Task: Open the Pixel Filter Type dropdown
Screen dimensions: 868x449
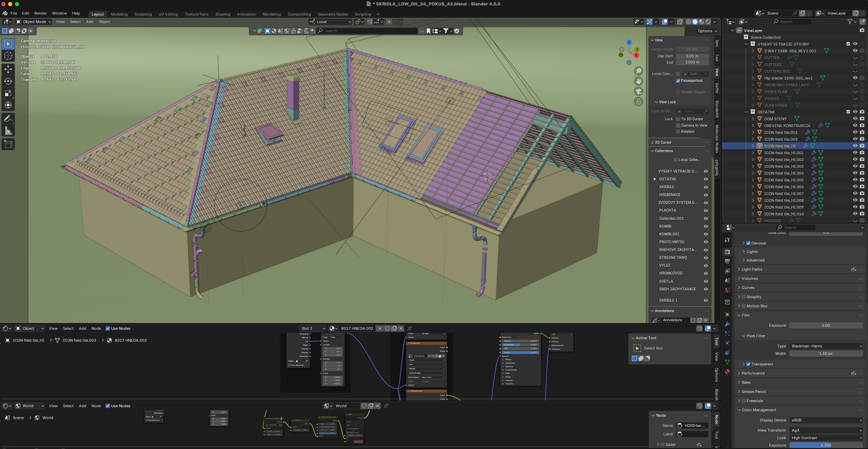Action: pyautogui.click(x=826, y=346)
